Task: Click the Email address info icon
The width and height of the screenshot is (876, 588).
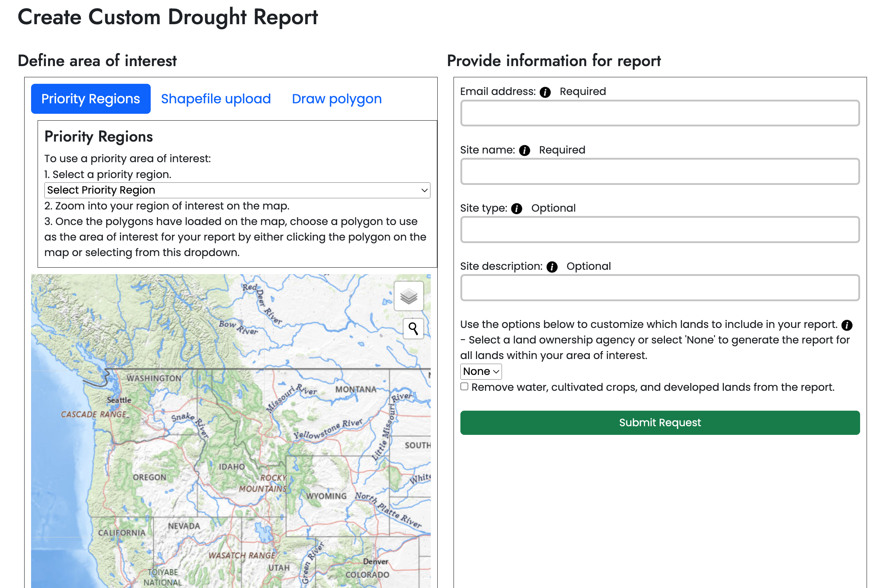Action: [545, 92]
